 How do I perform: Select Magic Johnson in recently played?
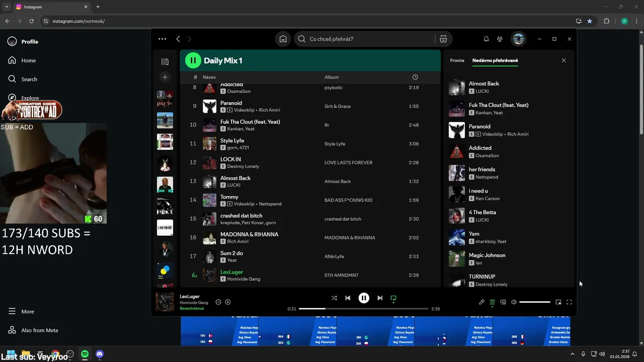click(x=508, y=259)
